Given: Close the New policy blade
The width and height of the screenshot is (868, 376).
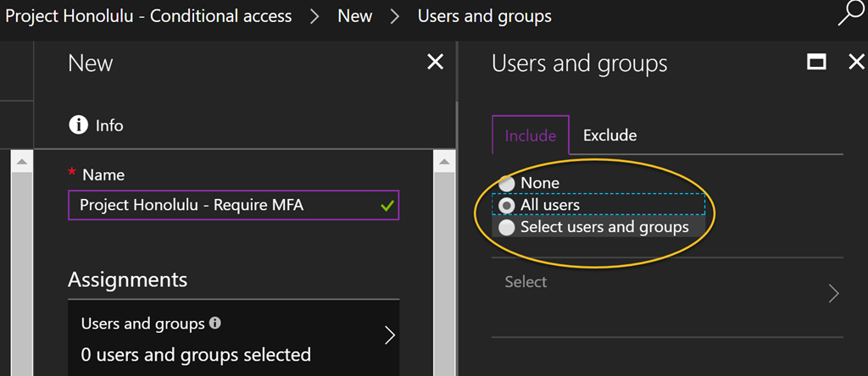Looking at the screenshot, I should point(435,62).
